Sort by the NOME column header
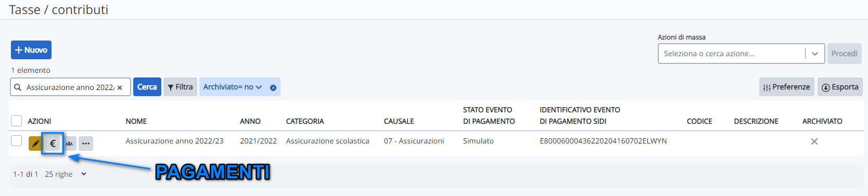Screen dimensions: 868x196 [x=136, y=121]
